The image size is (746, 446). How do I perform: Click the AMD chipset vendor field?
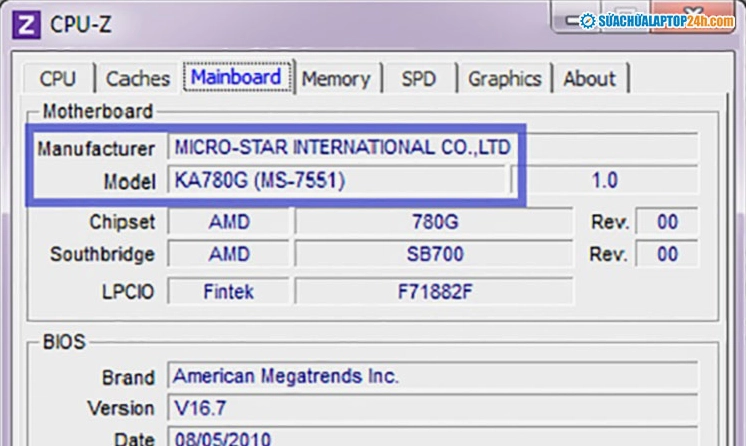click(x=229, y=222)
